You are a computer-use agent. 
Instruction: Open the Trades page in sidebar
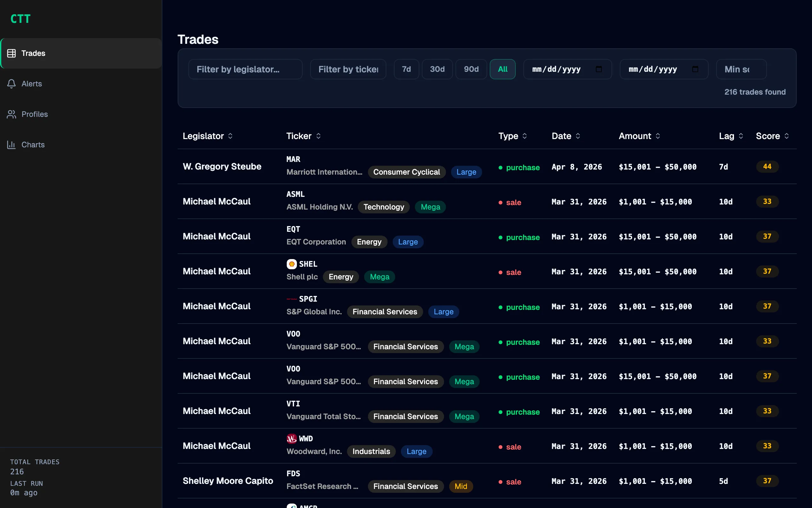81,53
